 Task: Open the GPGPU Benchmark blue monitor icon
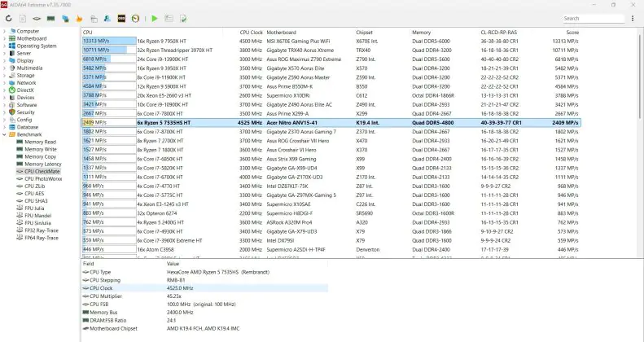(x=65, y=19)
